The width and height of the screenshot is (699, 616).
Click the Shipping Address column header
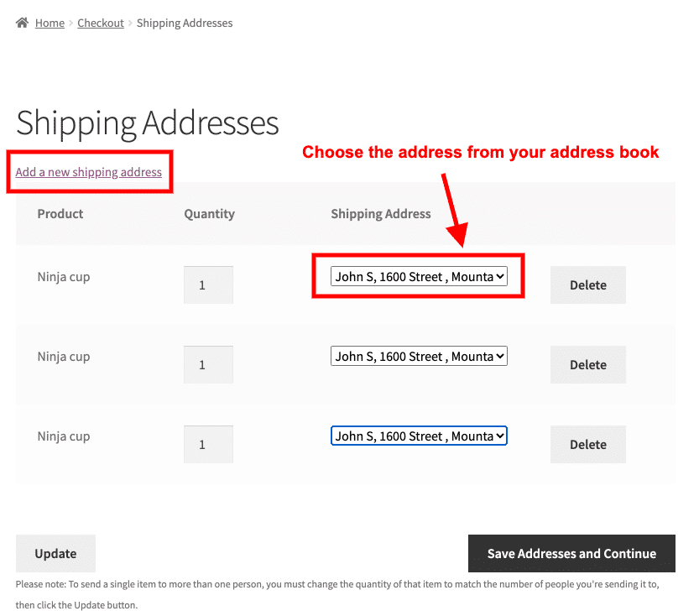pos(381,214)
